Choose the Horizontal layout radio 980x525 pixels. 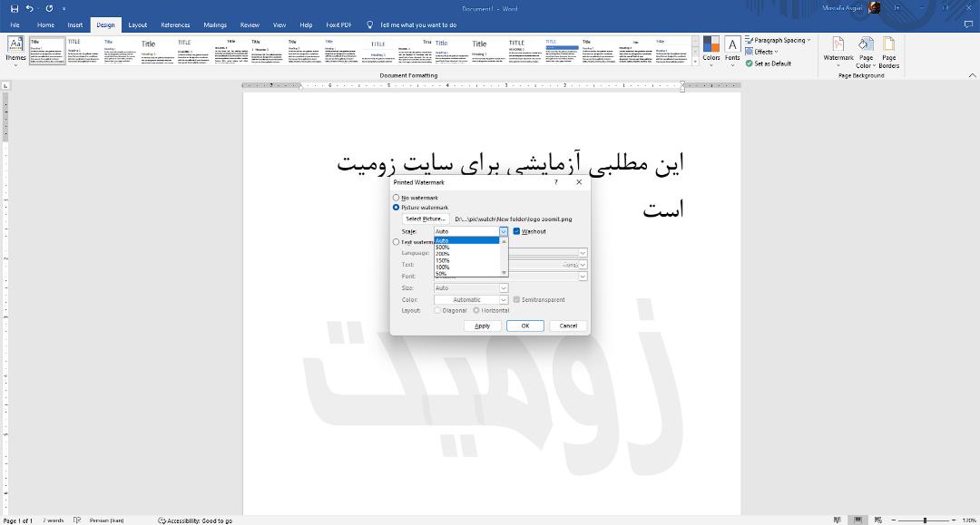point(476,310)
